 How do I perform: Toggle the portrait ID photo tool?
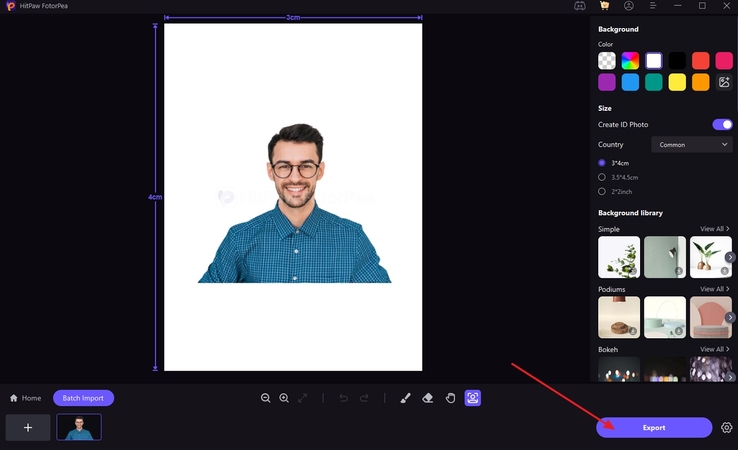pyautogui.click(x=473, y=398)
